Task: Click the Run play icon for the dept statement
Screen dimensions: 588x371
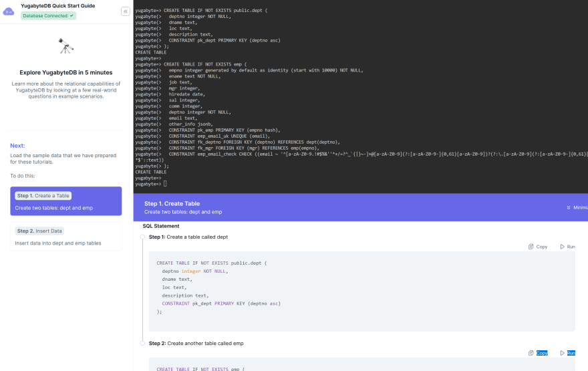Action: 562,247
